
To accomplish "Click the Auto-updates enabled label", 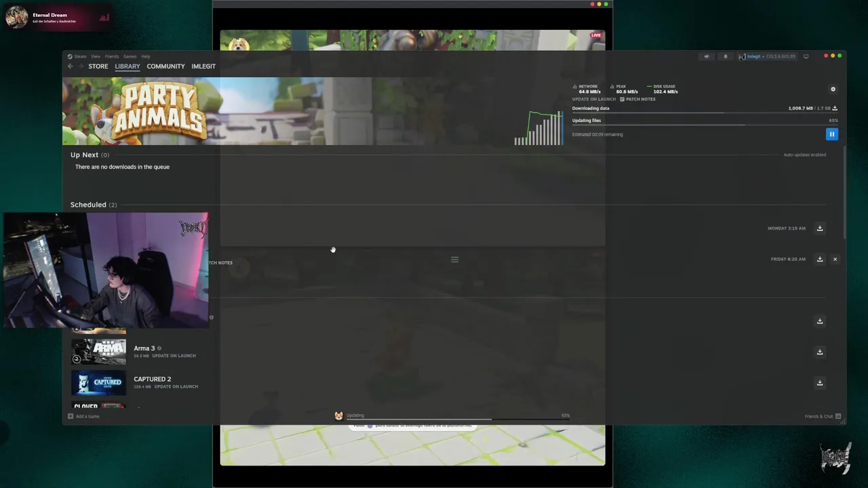I will pyautogui.click(x=805, y=155).
